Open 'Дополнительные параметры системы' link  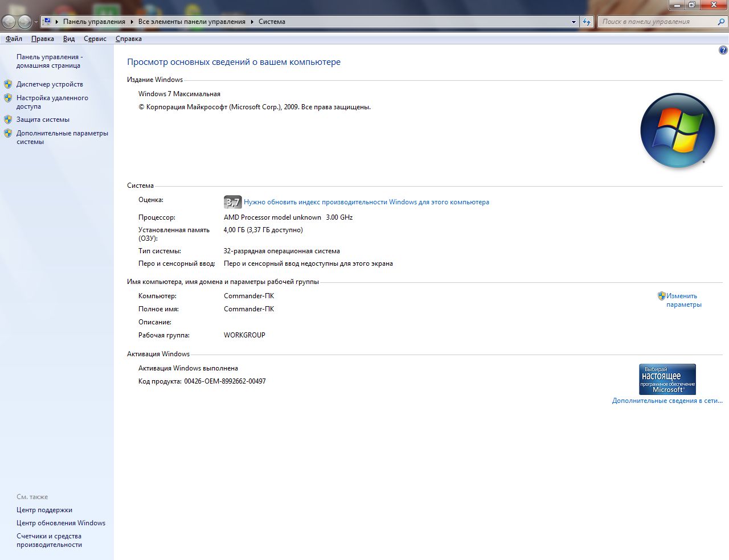click(62, 137)
